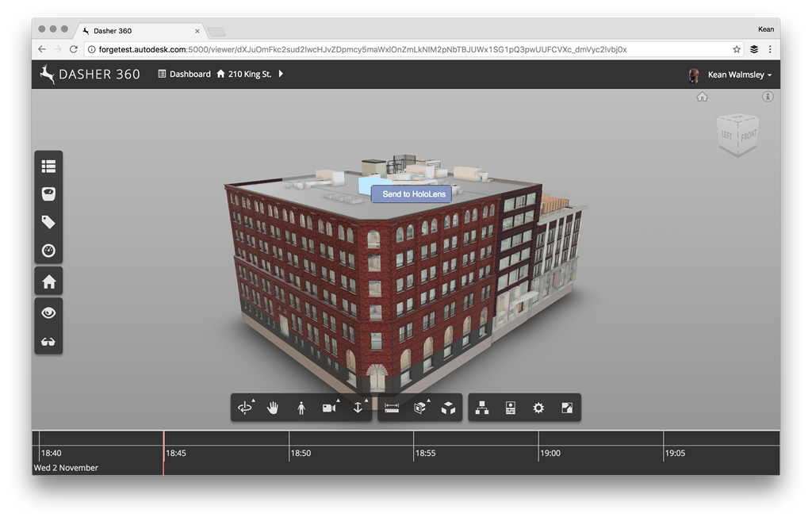
Task: Open the gauge dashboard sidebar icon
Action: (48, 251)
